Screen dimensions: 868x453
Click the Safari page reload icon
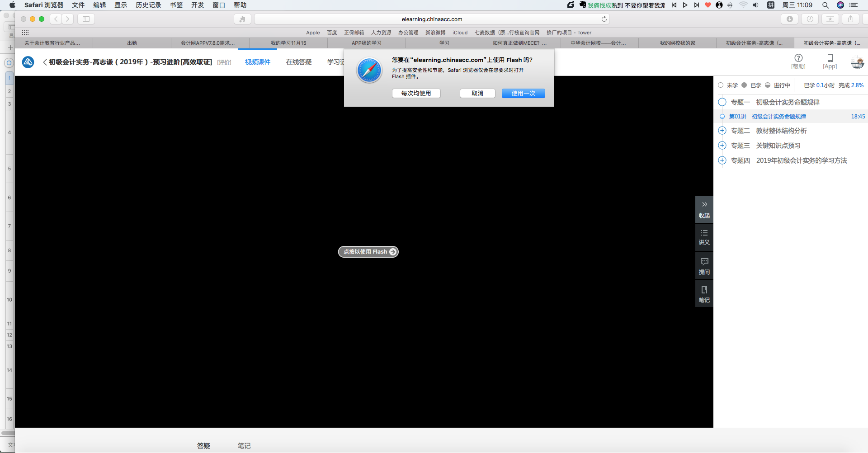[x=604, y=19]
